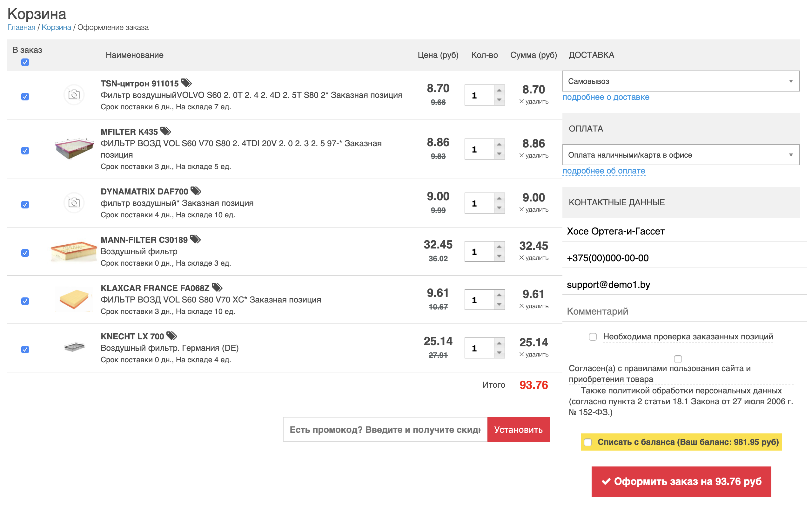812x510 pixels.
Task: Click the tag icon beside KLAXCAR FRANCE FA068Z
Action: [217, 287]
